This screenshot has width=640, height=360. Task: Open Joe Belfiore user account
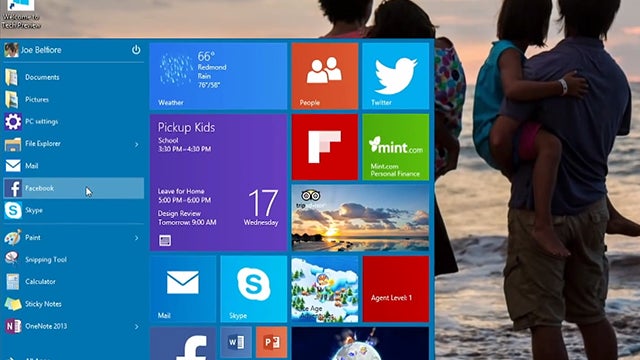[x=33, y=50]
